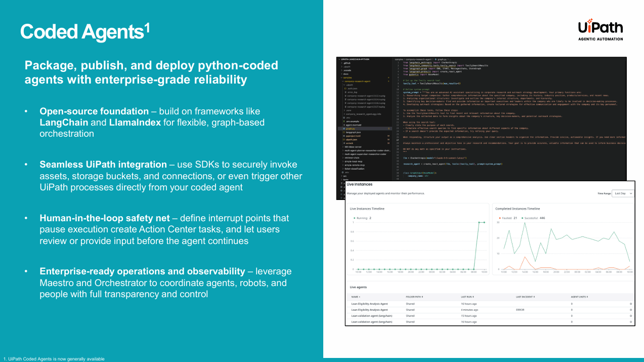Collapse the samples folder
Image resolution: width=644 pixels, height=362 pixels.
click(x=347, y=77)
